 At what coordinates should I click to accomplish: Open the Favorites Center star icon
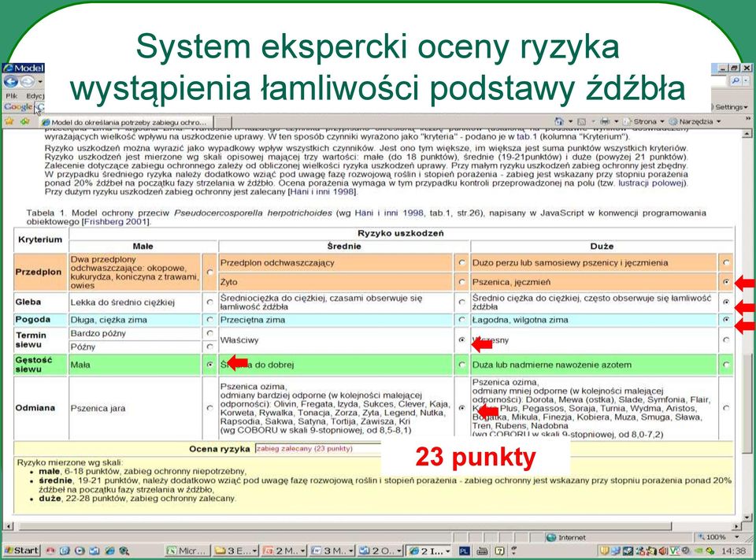[9, 121]
